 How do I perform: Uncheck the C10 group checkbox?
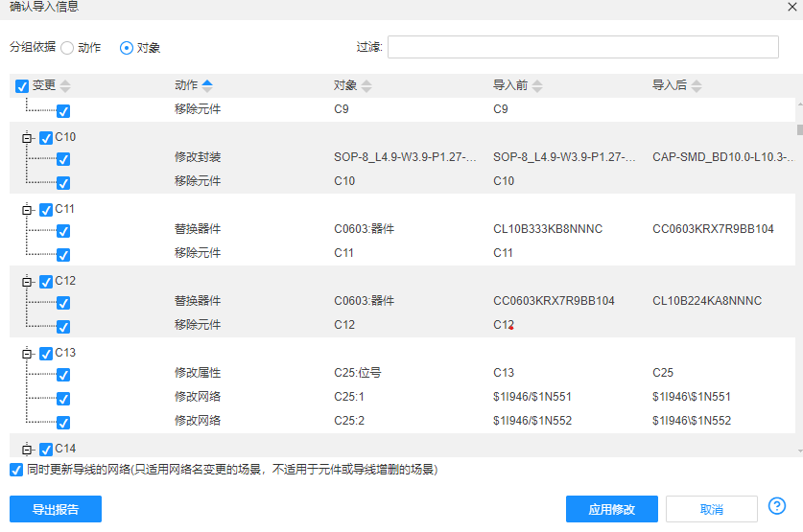pos(46,137)
